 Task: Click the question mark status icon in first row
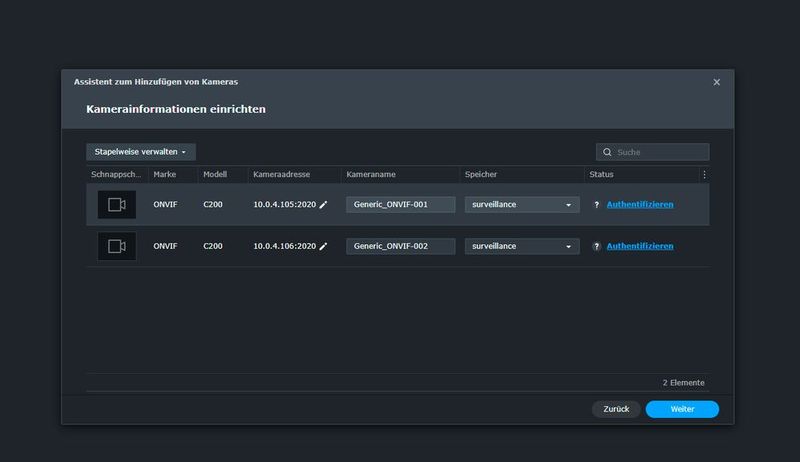[597, 204]
